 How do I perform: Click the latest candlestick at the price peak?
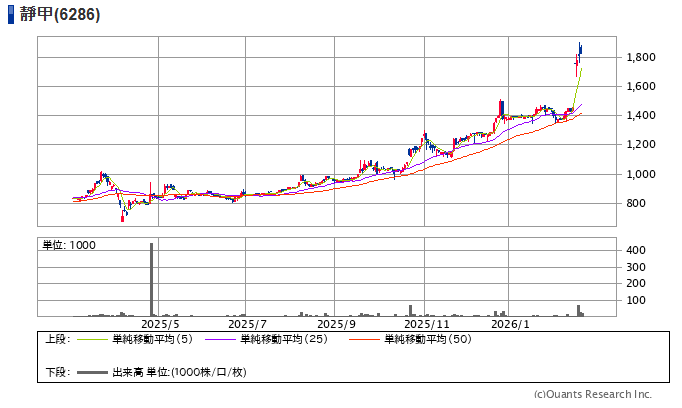pyautogui.click(x=580, y=48)
